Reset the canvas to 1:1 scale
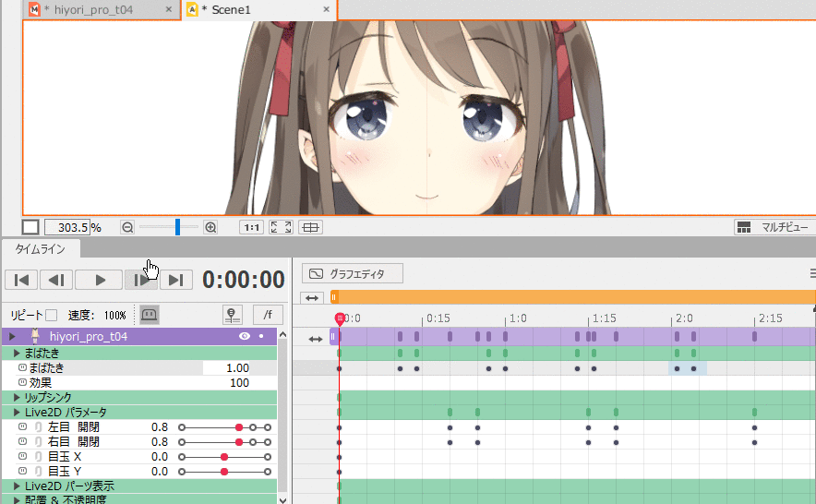The height and width of the screenshot is (504, 816). [x=250, y=227]
